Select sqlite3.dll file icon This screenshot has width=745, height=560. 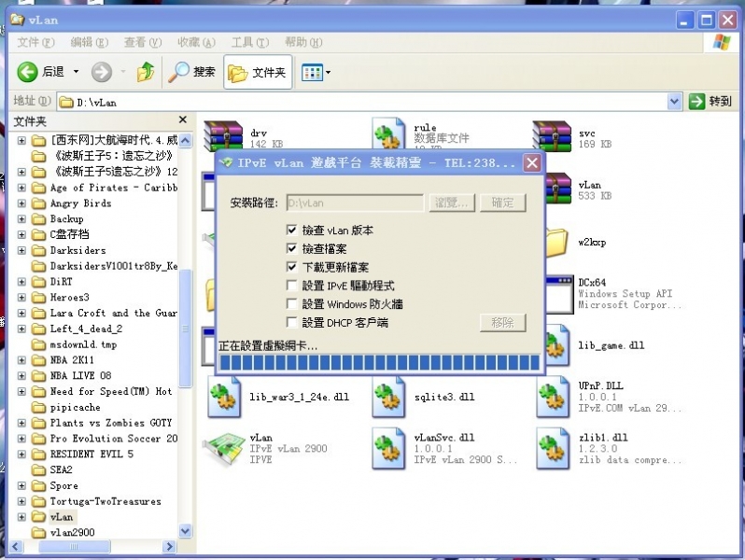point(388,397)
